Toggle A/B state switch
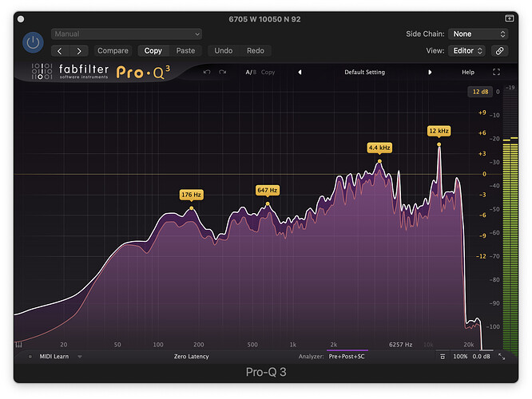 (x=249, y=72)
